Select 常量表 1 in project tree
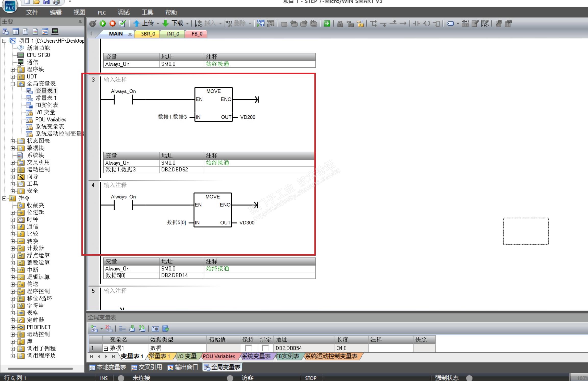The width and height of the screenshot is (588, 381). tap(46, 98)
